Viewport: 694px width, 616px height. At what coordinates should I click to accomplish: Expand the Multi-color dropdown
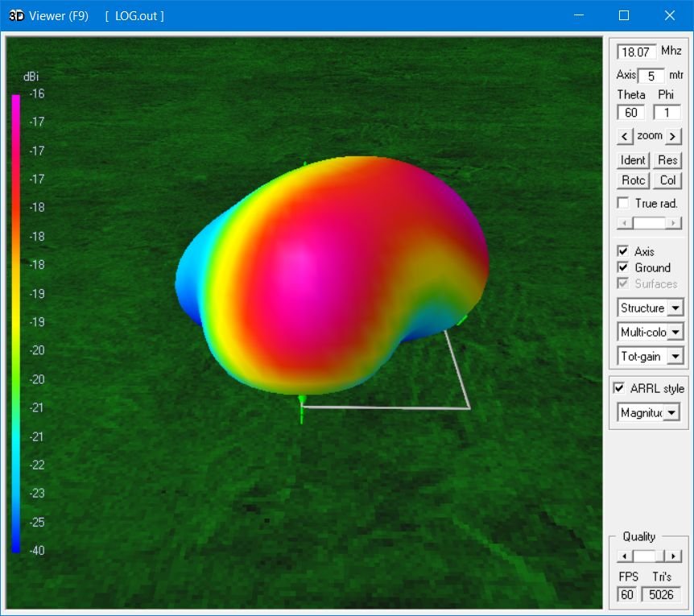tap(675, 332)
